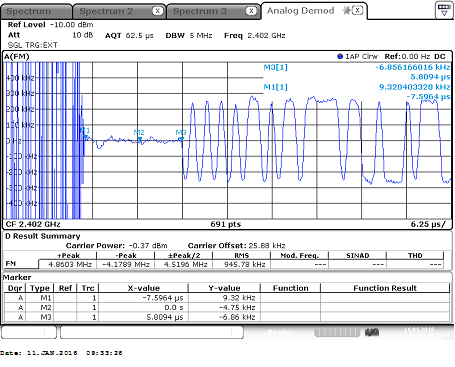Switch to the Spectrum tab
The width and height of the screenshot is (455, 367).
(36, 11)
